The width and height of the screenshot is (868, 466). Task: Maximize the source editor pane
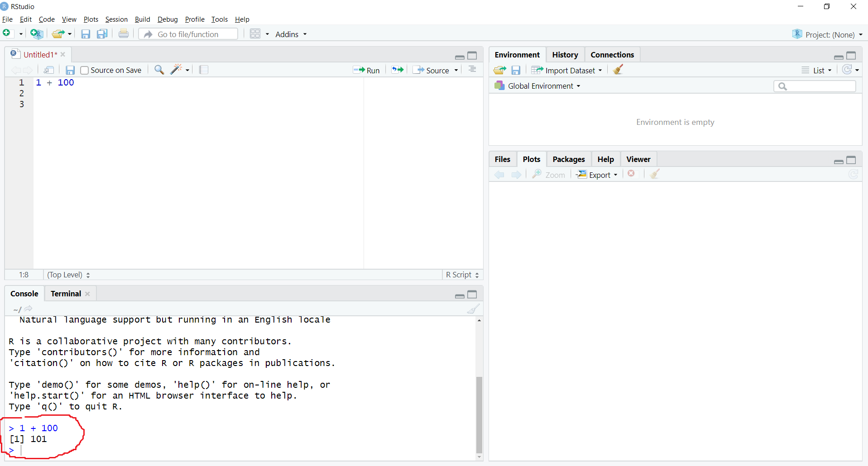pos(472,56)
